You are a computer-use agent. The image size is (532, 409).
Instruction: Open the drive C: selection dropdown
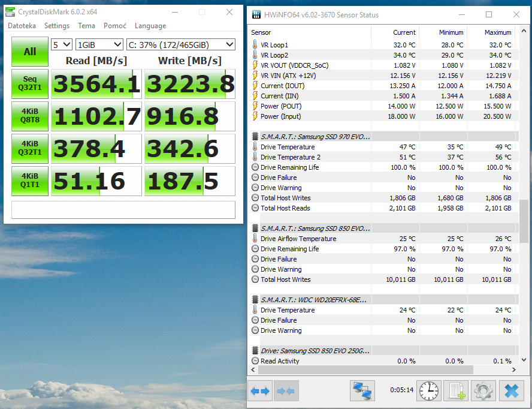[x=180, y=44]
